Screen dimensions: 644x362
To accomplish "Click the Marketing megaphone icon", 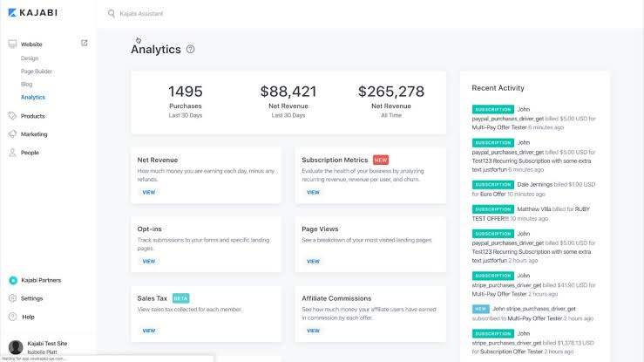I will pyautogui.click(x=12, y=134).
